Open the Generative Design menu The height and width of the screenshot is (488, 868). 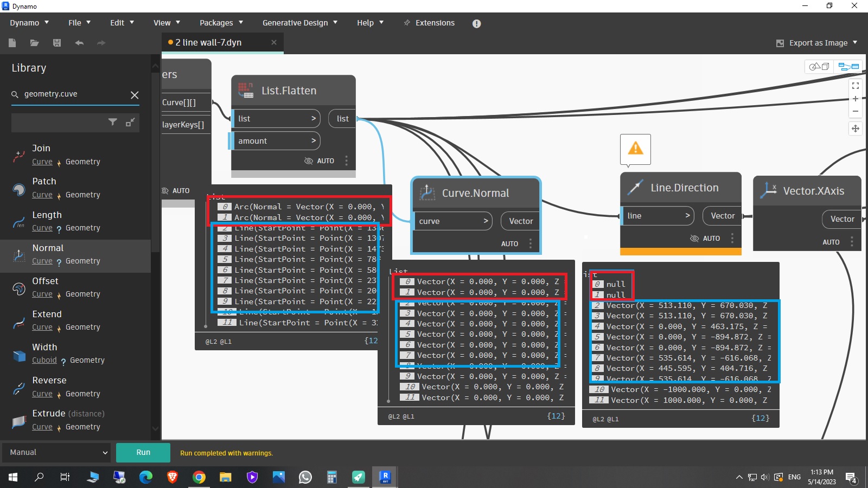point(300,23)
